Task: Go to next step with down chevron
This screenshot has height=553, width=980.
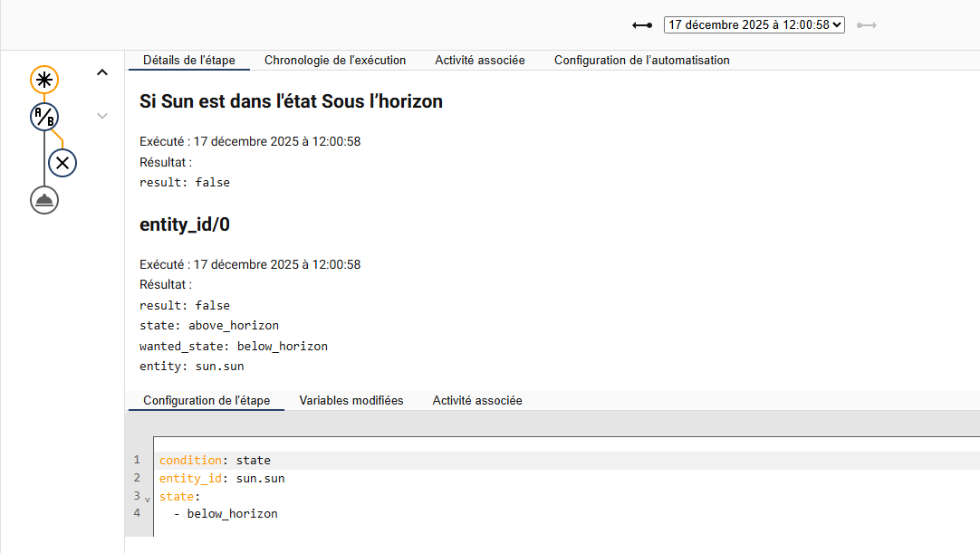Action: [102, 116]
